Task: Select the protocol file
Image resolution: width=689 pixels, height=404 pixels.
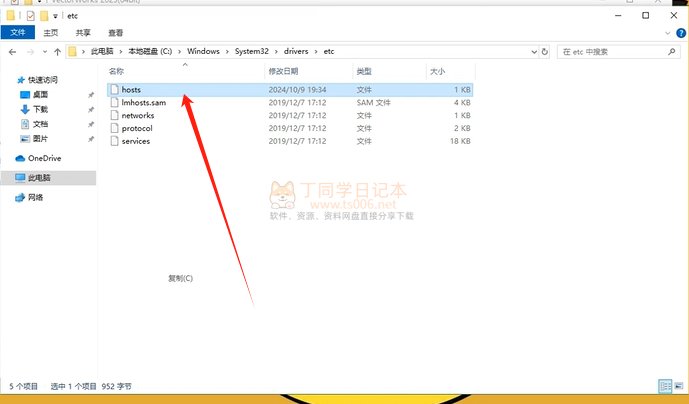Action: [x=290, y=128]
